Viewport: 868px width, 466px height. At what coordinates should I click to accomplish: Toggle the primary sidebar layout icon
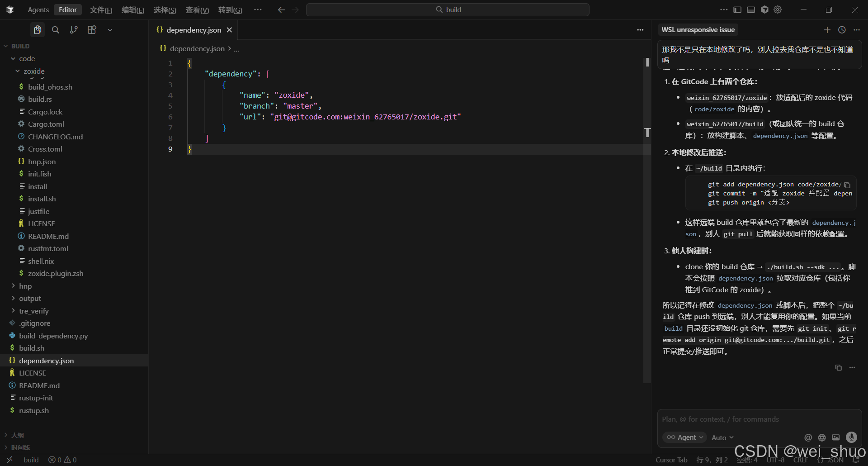click(737, 10)
